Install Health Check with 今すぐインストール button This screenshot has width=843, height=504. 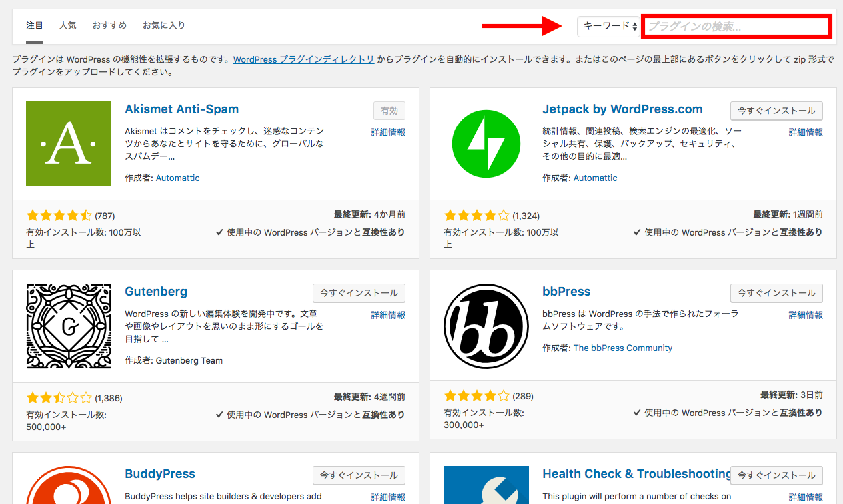(x=776, y=475)
